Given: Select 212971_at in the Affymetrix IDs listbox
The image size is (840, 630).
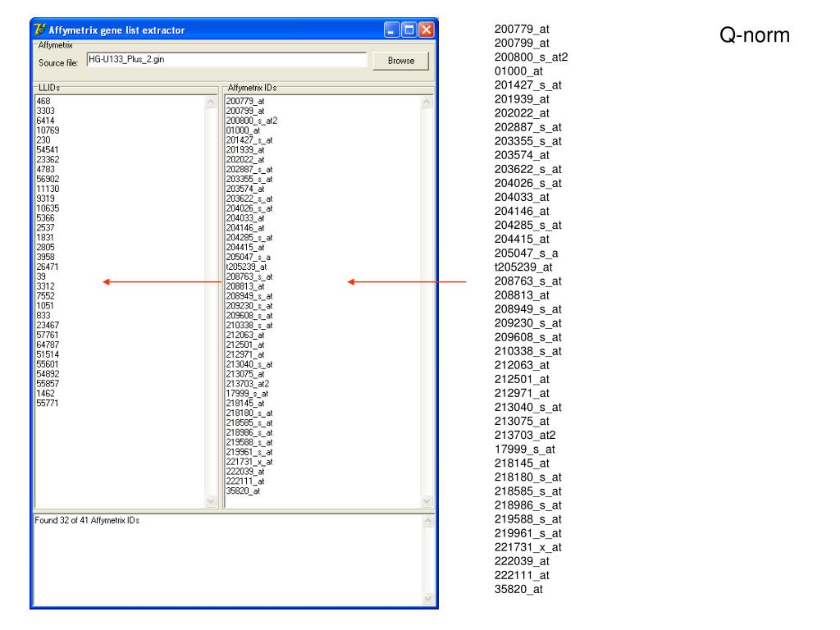Looking at the screenshot, I should coord(244,354).
